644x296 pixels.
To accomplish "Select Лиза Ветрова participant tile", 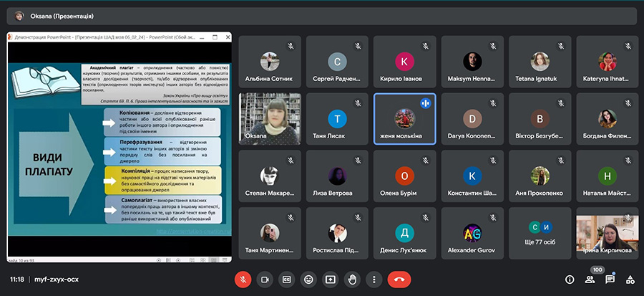I will (x=337, y=176).
